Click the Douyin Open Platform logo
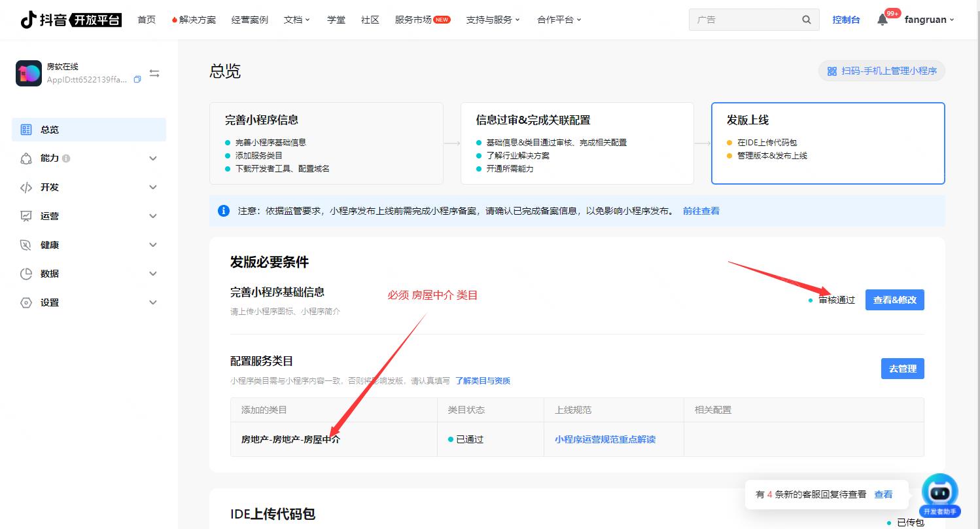 (71, 20)
